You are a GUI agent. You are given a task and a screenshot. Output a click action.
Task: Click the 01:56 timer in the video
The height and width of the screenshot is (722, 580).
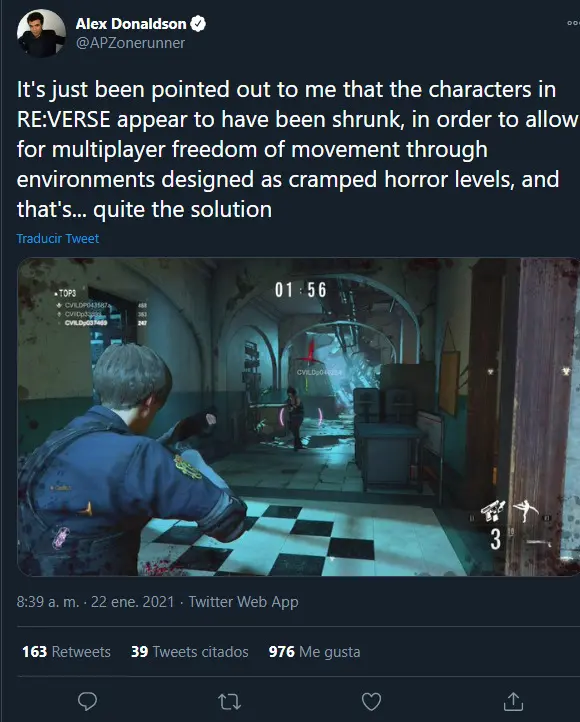point(301,290)
